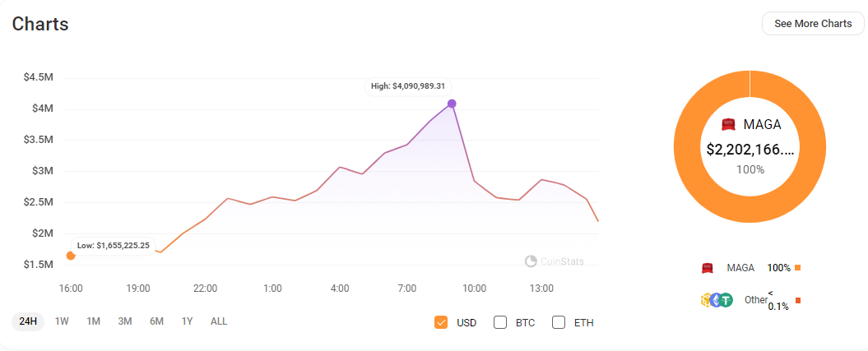Click the MAGA hat icon in legend
The height and width of the screenshot is (351, 868).
706,268
